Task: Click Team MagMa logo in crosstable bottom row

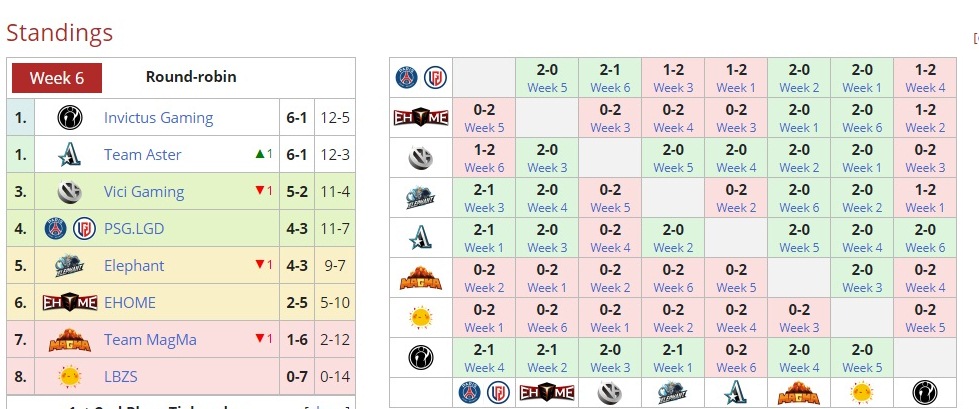Action: pyautogui.click(x=799, y=393)
